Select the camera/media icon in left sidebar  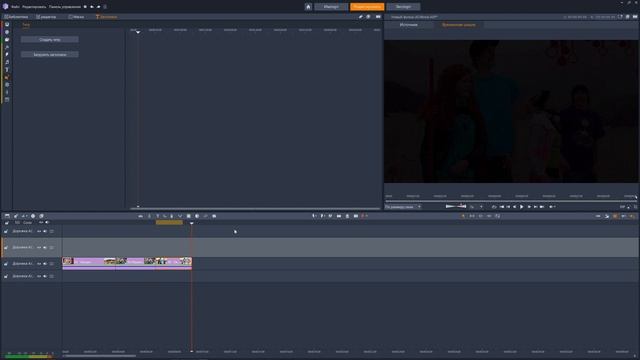point(7,40)
